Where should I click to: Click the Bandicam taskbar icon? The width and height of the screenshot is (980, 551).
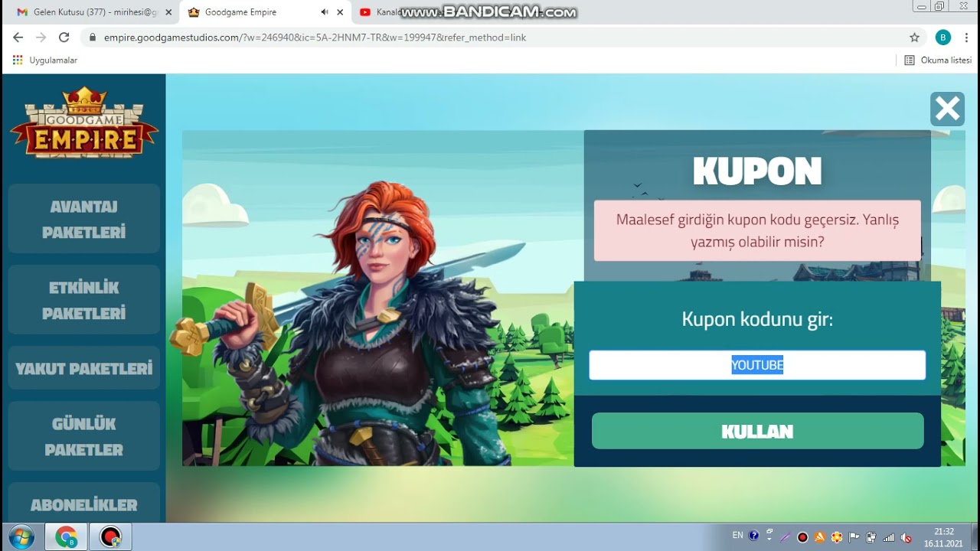(111, 536)
